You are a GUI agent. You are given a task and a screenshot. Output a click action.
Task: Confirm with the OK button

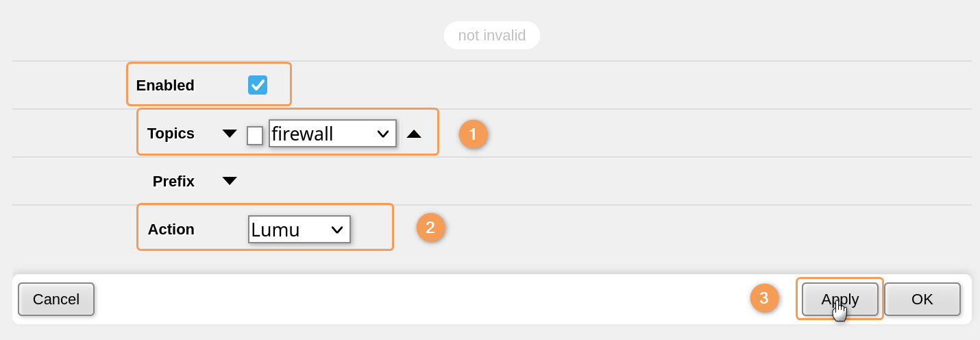click(922, 300)
